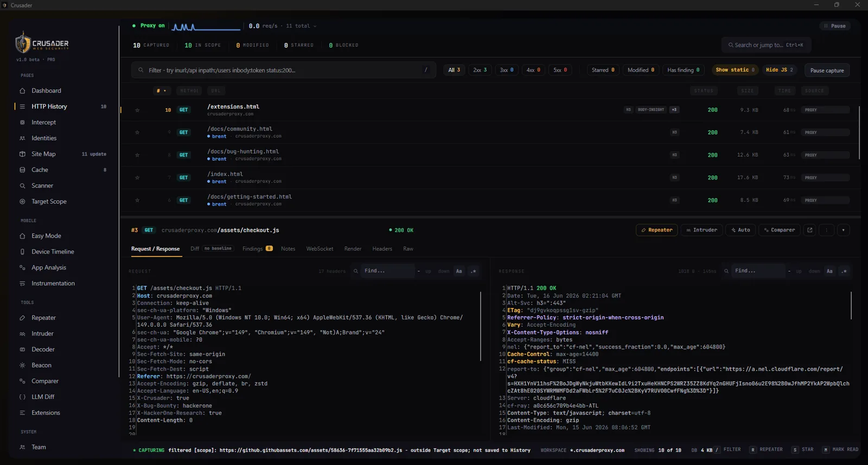The image size is (868, 465).
Task: Click the Auto button
Action: 741,230
